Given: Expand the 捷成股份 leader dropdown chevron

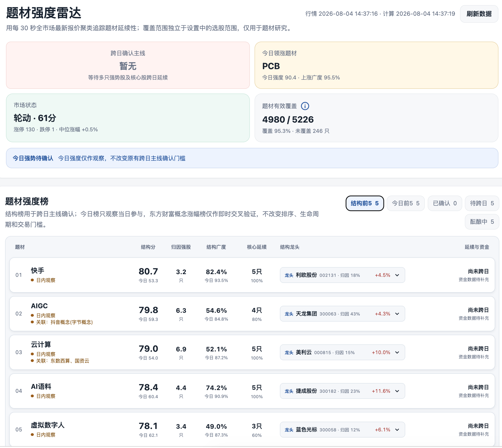Looking at the screenshot, I should tap(397, 391).
